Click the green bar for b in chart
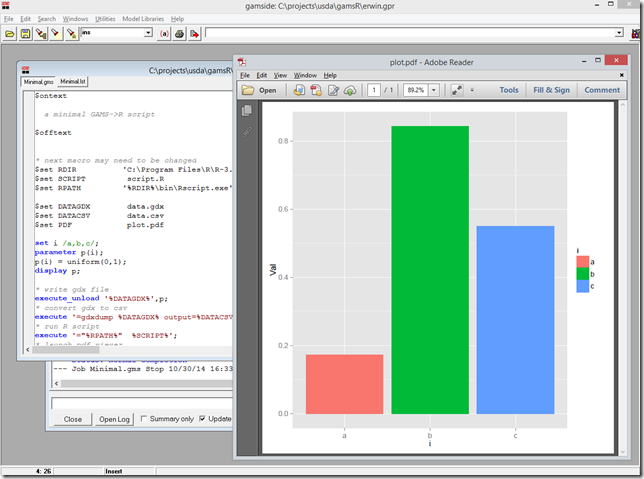This screenshot has height=479, width=644. (x=430, y=270)
